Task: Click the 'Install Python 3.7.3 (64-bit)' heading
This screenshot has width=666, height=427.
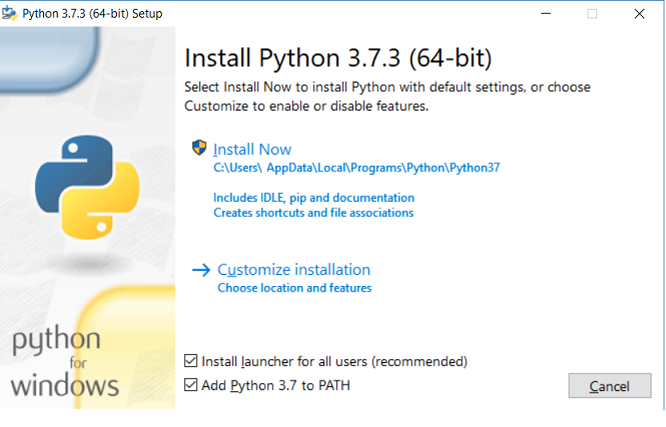Action: [x=339, y=55]
